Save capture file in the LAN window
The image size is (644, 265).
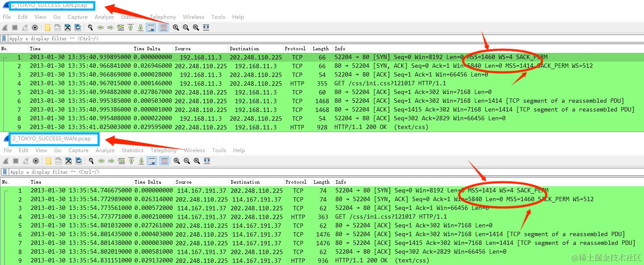click(58, 28)
